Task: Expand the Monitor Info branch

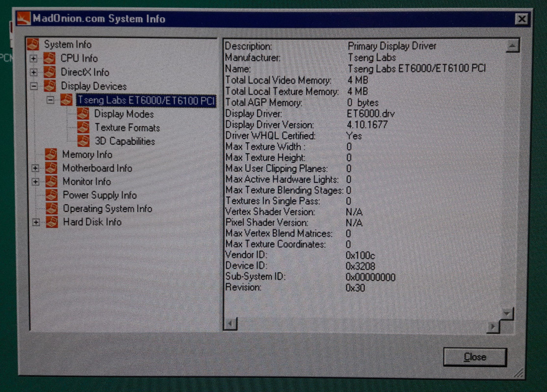Action: 36,182
